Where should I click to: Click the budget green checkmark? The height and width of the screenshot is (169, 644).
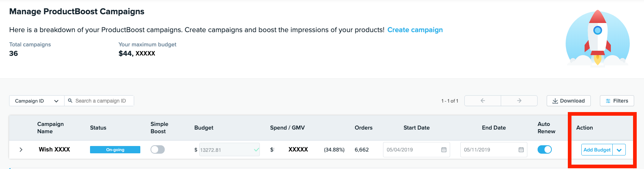coord(256,150)
